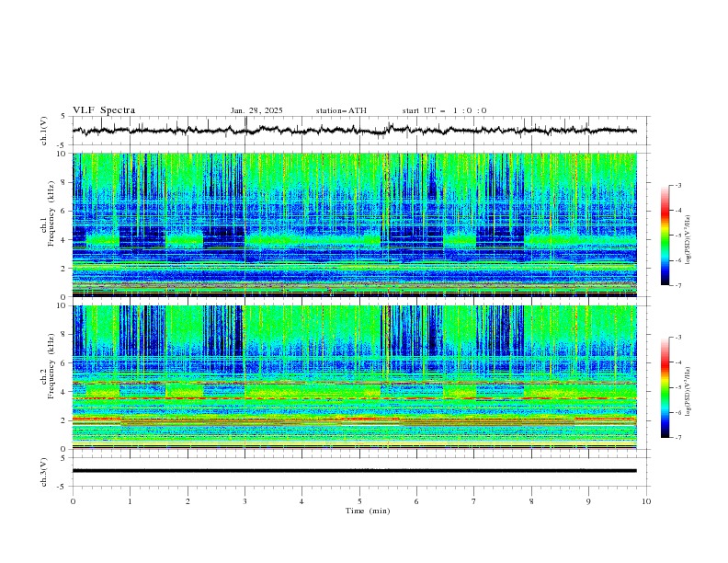
Task: Click the "ch.1(V)" waveform axis label
Action: [x=43, y=131]
